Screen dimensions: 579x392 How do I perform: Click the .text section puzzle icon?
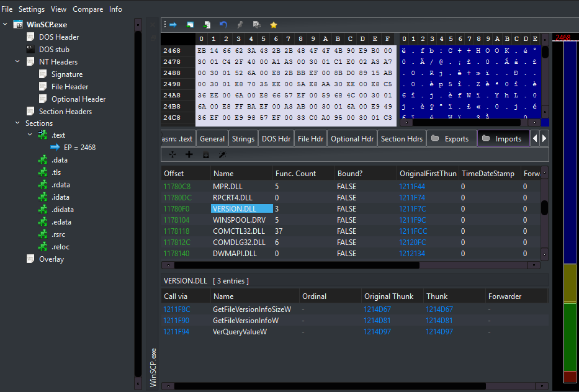click(x=42, y=135)
